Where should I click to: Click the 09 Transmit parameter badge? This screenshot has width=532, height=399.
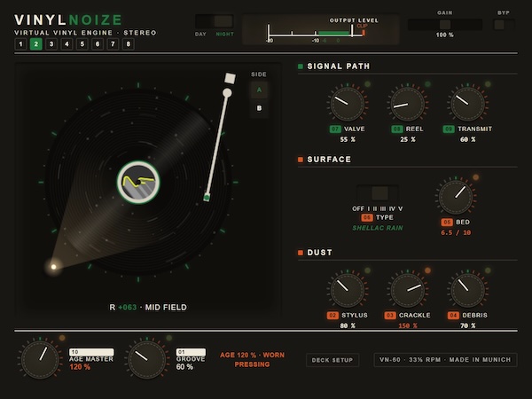[449, 129]
